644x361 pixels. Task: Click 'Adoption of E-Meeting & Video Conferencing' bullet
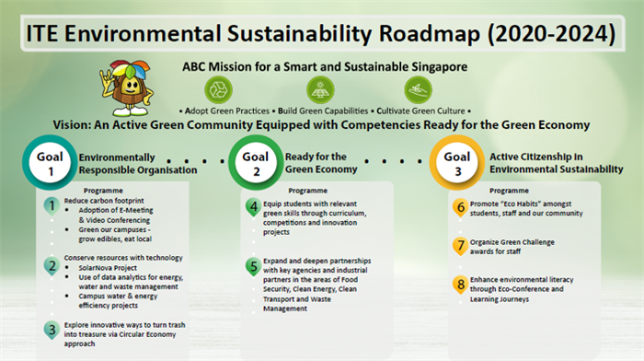115,215
